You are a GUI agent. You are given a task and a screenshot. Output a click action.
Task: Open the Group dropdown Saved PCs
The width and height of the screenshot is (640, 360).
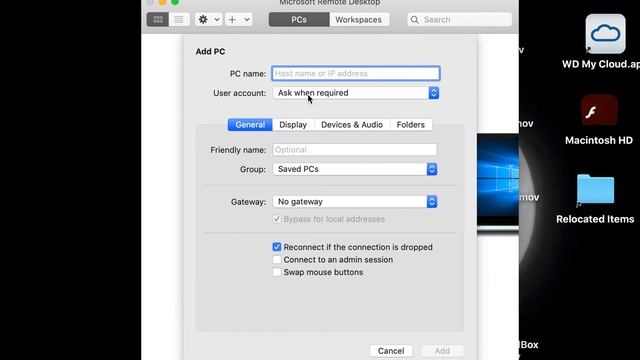pos(355,169)
